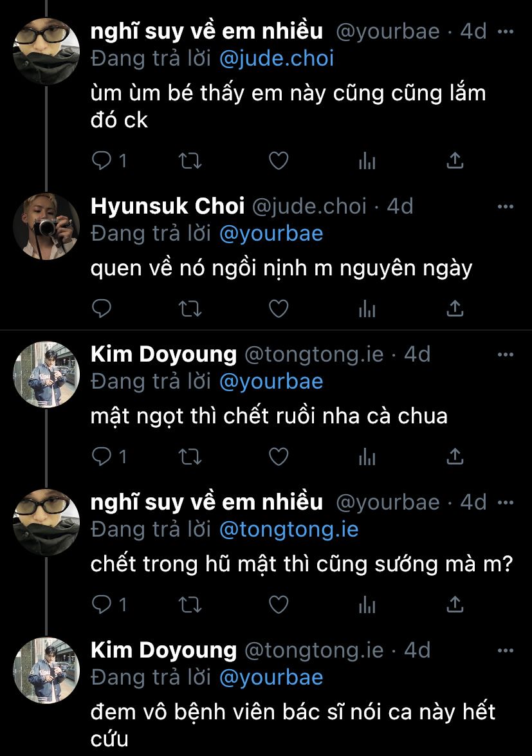Open the Hyunsuk Choi display name
The height and width of the screenshot is (756, 532).
point(168,207)
